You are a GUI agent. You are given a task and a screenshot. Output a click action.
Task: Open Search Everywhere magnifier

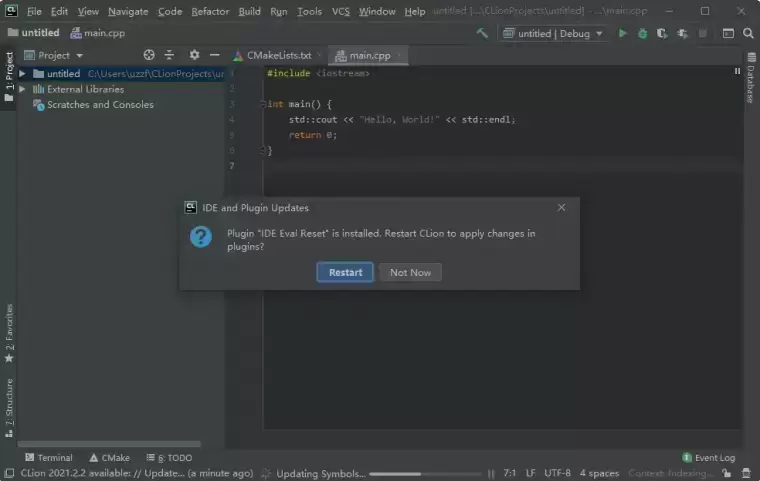(x=748, y=33)
